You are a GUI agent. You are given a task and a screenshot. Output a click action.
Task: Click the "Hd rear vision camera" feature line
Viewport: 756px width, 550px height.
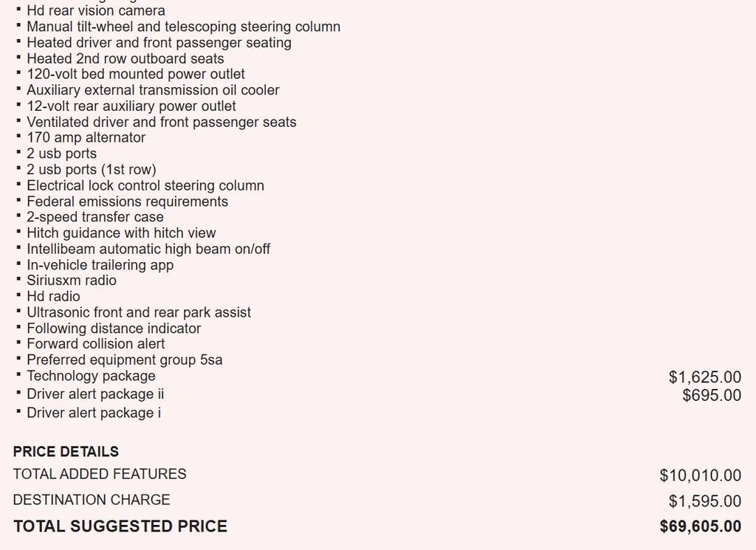(95, 11)
